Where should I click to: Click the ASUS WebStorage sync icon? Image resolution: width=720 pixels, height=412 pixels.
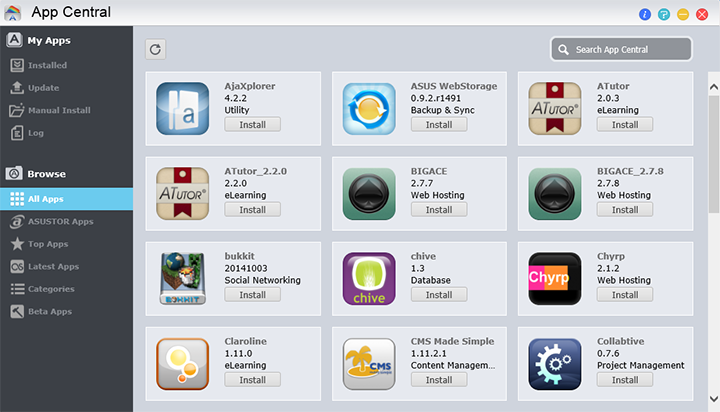(x=369, y=108)
